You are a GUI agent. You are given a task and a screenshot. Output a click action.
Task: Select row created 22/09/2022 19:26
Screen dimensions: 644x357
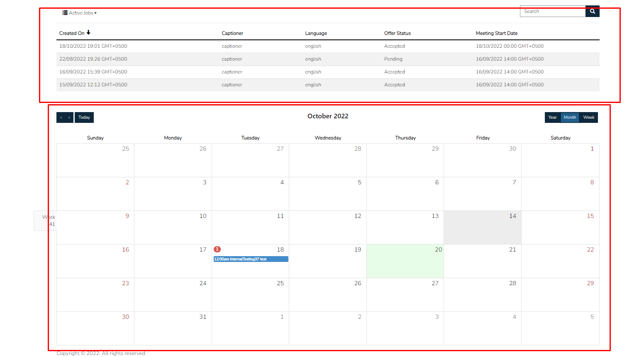(x=328, y=59)
